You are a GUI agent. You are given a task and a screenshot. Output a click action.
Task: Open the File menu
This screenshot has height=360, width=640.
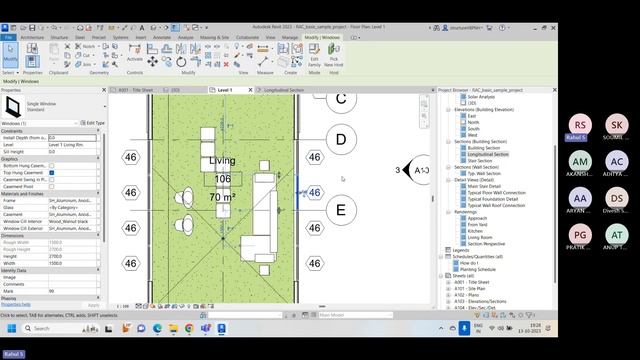point(8,38)
